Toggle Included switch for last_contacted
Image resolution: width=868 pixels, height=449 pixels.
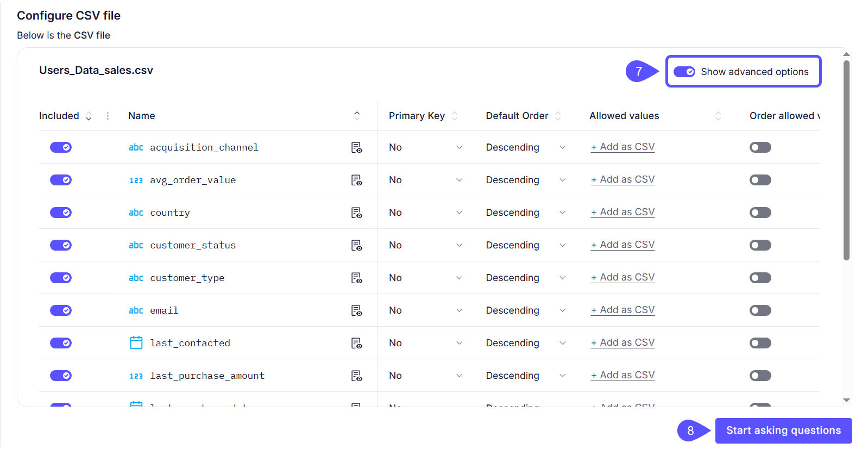tap(61, 343)
